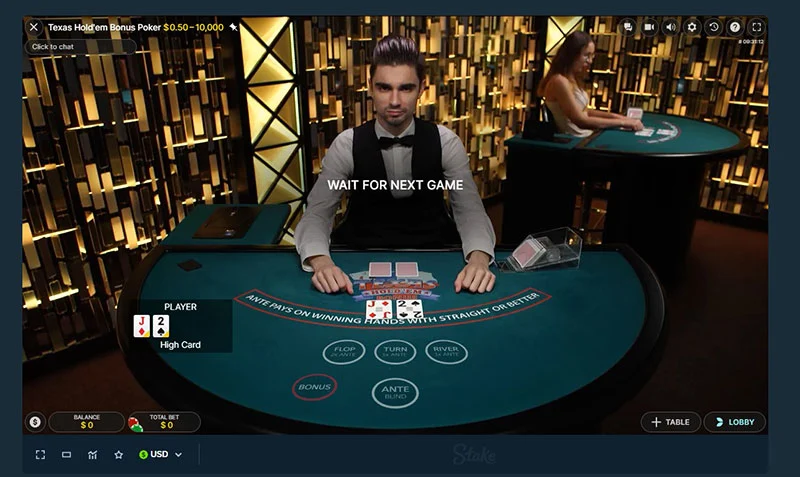Image resolution: width=800 pixels, height=477 pixels.
Task: Expand the USD currency dropdown
Action: click(x=160, y=454)
